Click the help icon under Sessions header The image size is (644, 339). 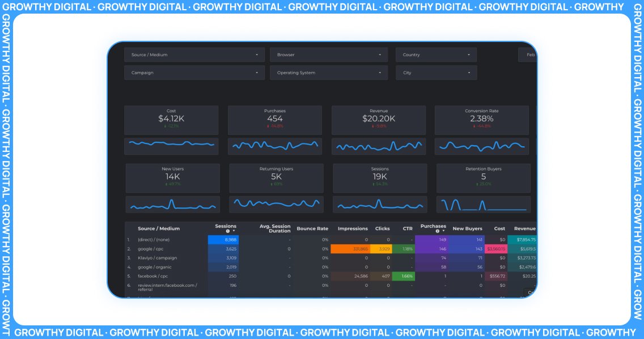[228, 231]
